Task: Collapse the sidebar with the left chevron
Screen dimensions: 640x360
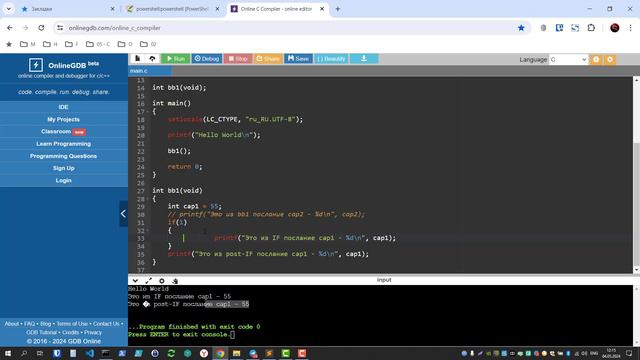Action: [123, 213]
